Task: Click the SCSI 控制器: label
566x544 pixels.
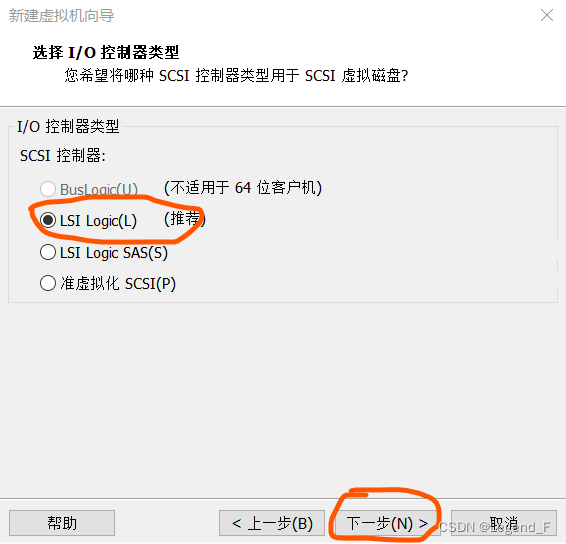Action: pyautogui.click(x=62, y=156)
